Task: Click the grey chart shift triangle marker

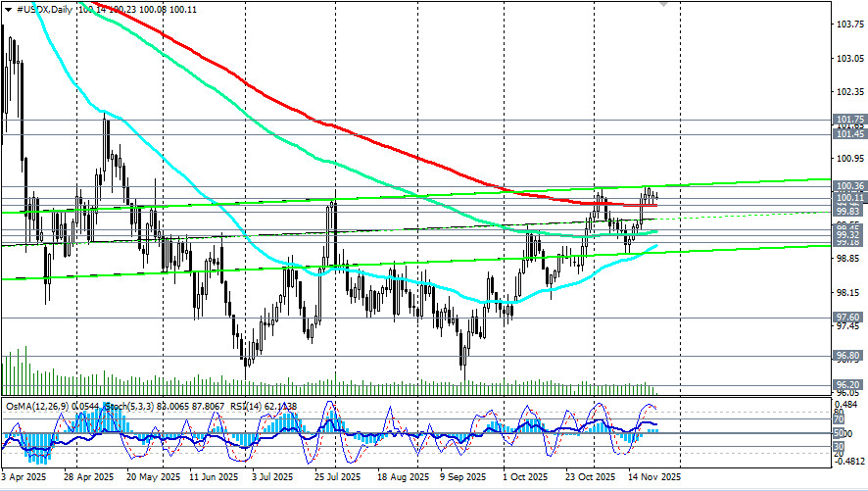Action: pos(663,4)
